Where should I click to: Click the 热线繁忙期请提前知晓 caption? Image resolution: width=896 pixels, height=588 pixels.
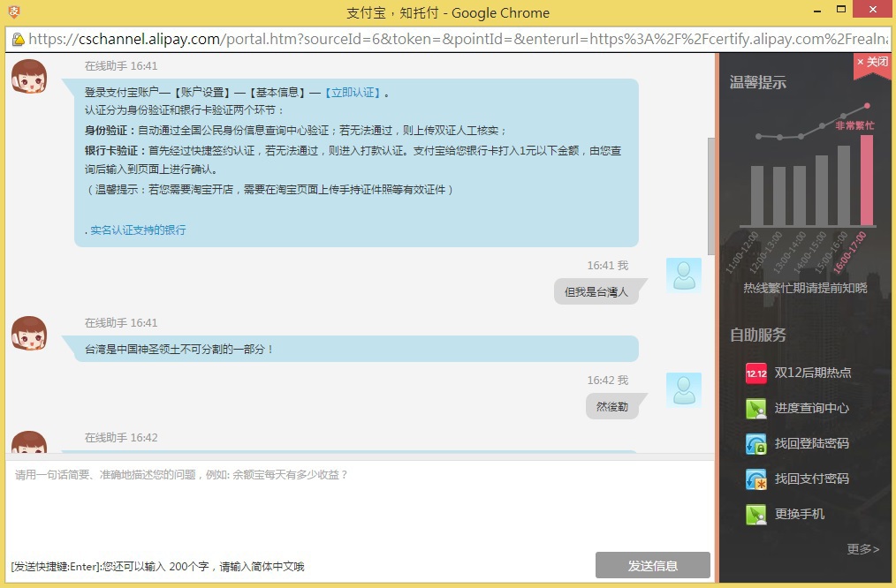coord(805,289)
